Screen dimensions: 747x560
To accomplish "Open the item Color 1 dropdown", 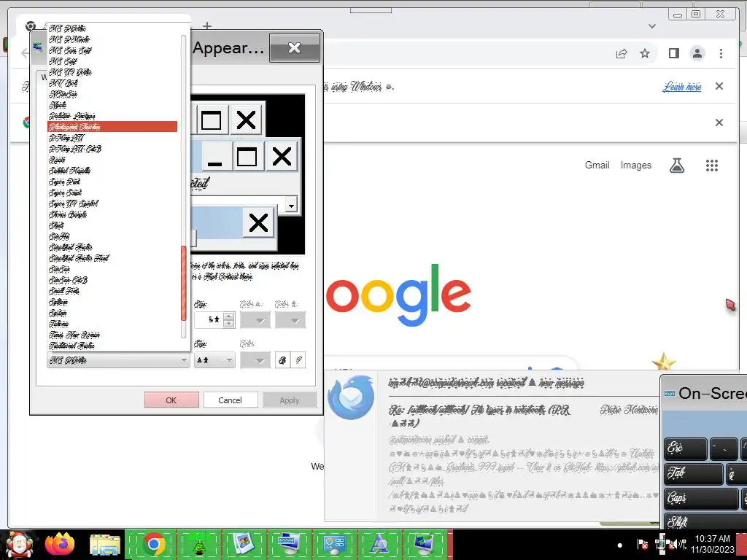I will pyautogui.click(x=255, y=320).
